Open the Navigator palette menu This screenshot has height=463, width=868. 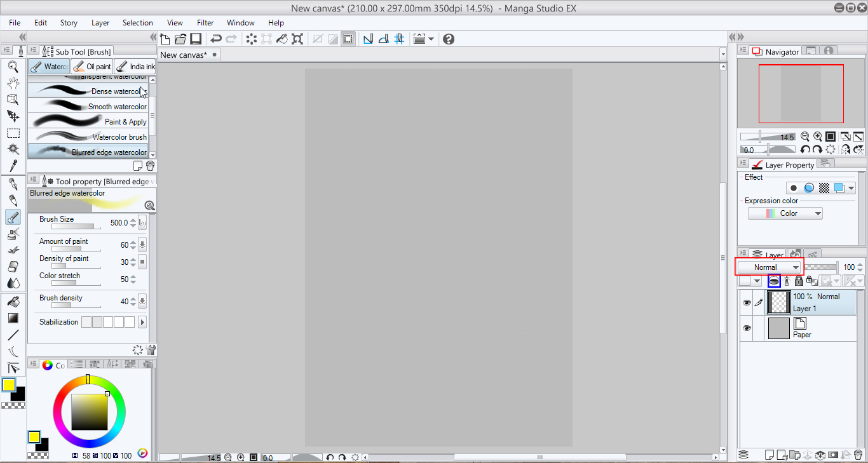[742, 51]
